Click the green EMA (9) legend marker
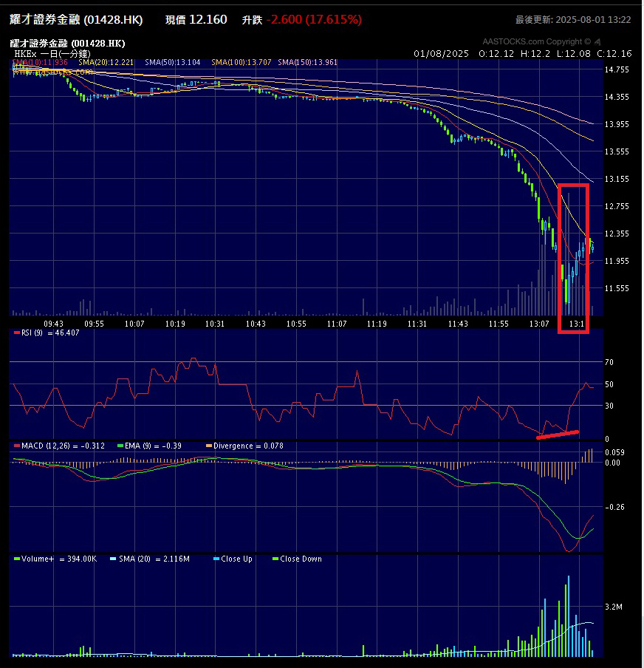The image size is (644, 668). [120, 446]
